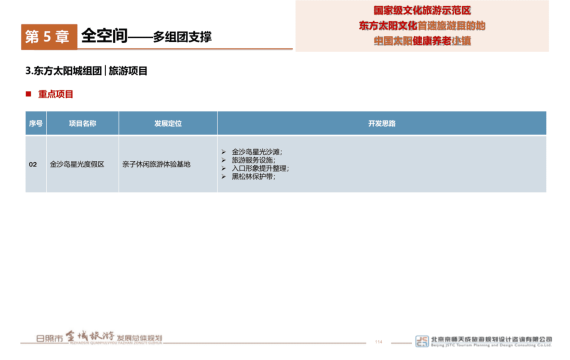Click the arrow bullet before '黑松林保护带'

tap(224, 177)
